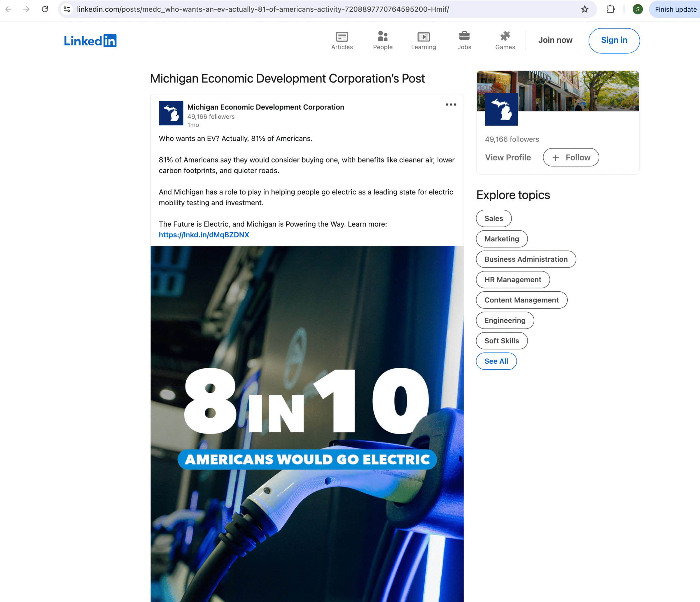Screen dimensions: 700x602
Task: Open post options three-dot menu
Action: [450, 105]
